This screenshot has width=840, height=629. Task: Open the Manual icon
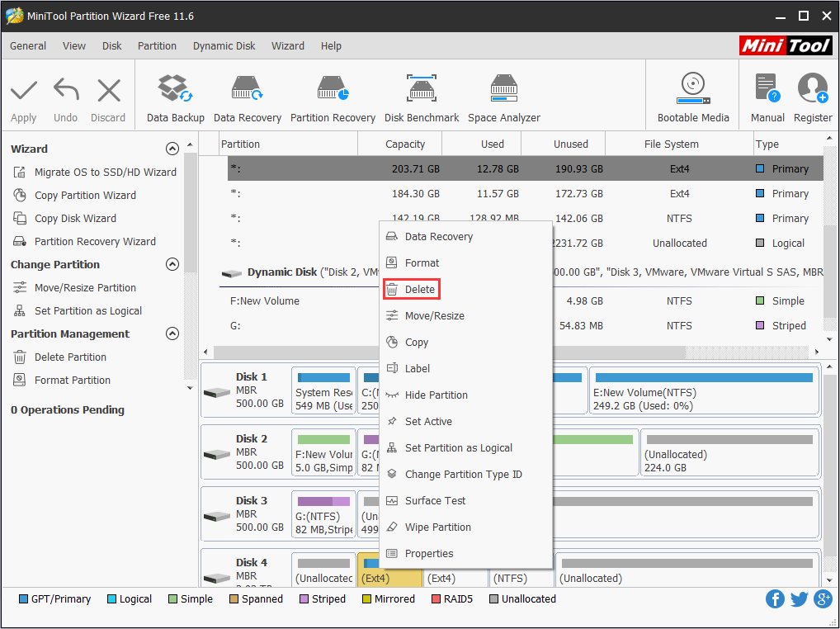767,88
